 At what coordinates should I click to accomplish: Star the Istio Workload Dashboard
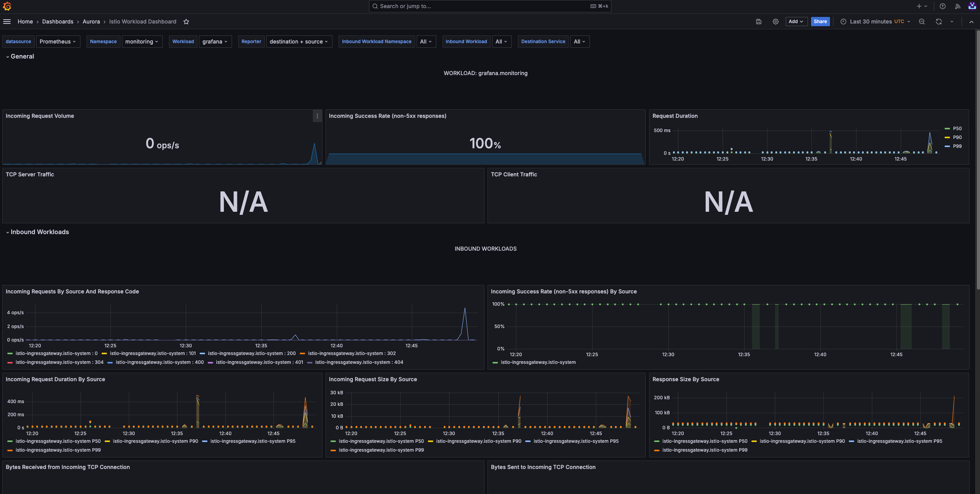click(x=186, y=22)
